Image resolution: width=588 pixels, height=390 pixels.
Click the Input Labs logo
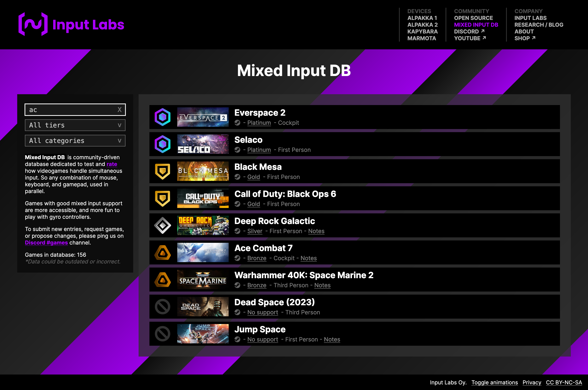pyautogui.click(x=71, y=24)
